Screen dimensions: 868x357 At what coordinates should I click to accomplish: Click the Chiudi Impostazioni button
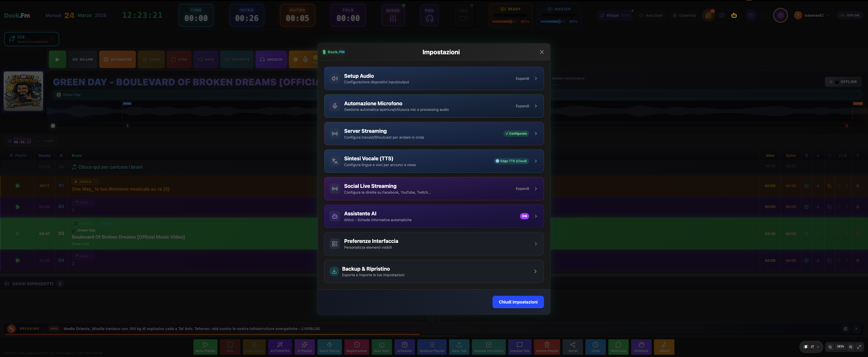pos(518,302)
